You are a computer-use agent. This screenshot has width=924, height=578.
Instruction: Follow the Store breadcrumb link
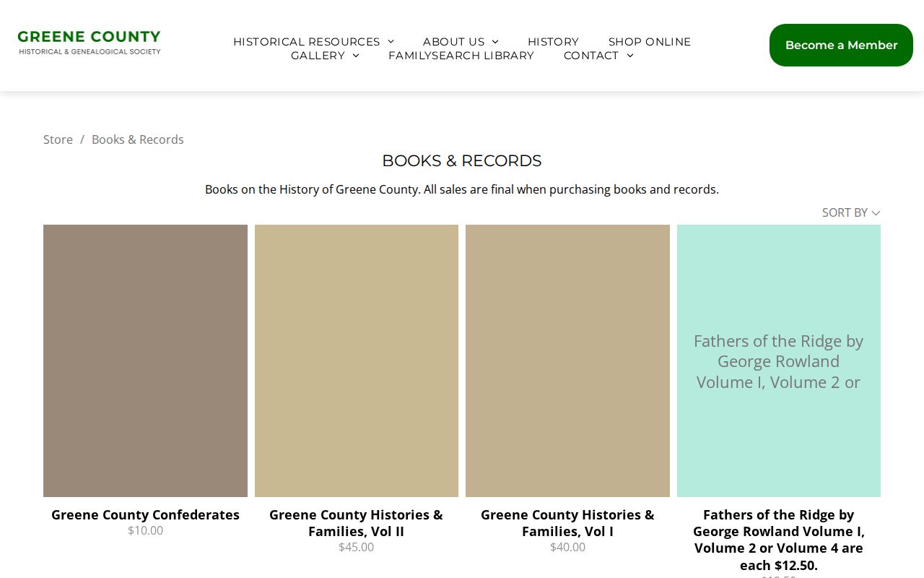(58, 139)
